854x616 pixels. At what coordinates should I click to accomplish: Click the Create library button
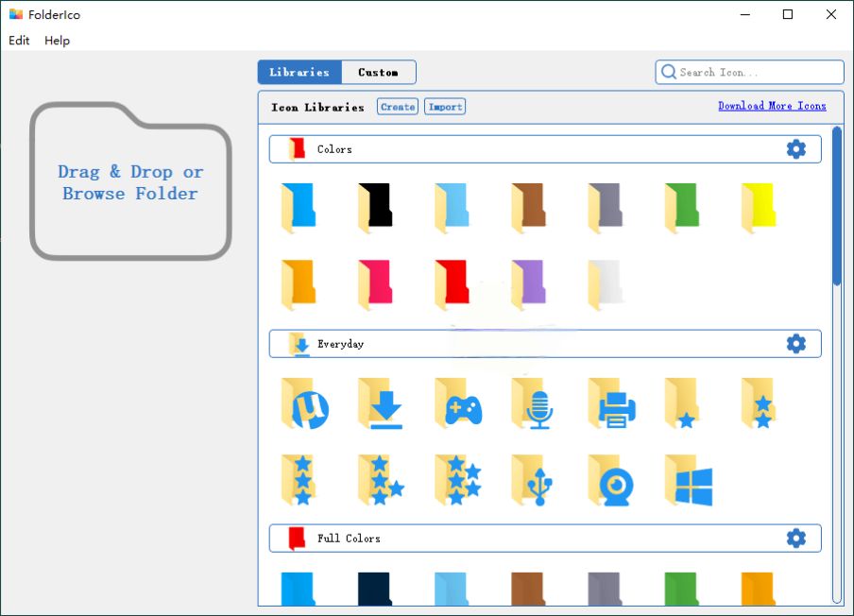398,107
